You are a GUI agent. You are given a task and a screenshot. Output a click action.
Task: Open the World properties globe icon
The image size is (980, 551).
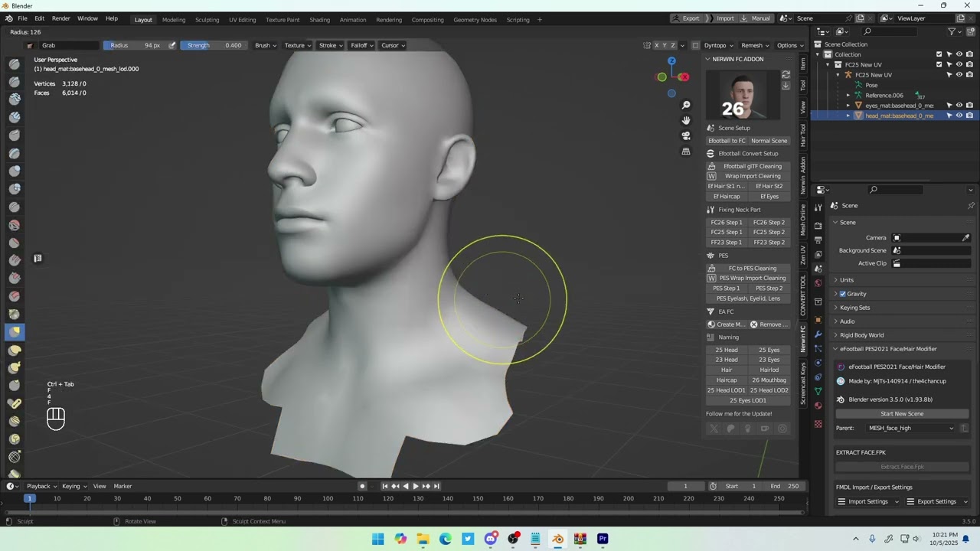pyautogui.click(x=818, y=284)
